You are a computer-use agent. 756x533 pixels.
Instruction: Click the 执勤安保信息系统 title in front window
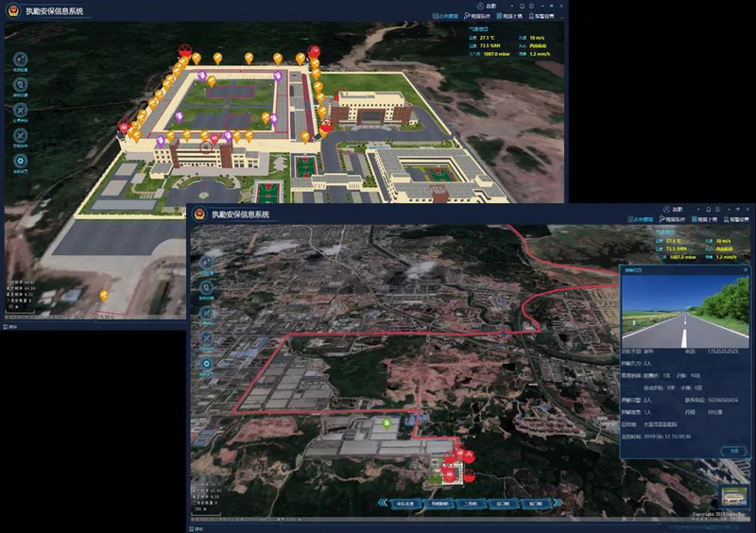[x=241, y=215]
